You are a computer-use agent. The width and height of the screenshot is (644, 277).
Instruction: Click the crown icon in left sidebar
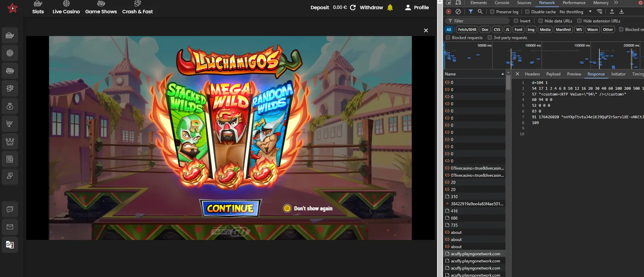(10, 141)
